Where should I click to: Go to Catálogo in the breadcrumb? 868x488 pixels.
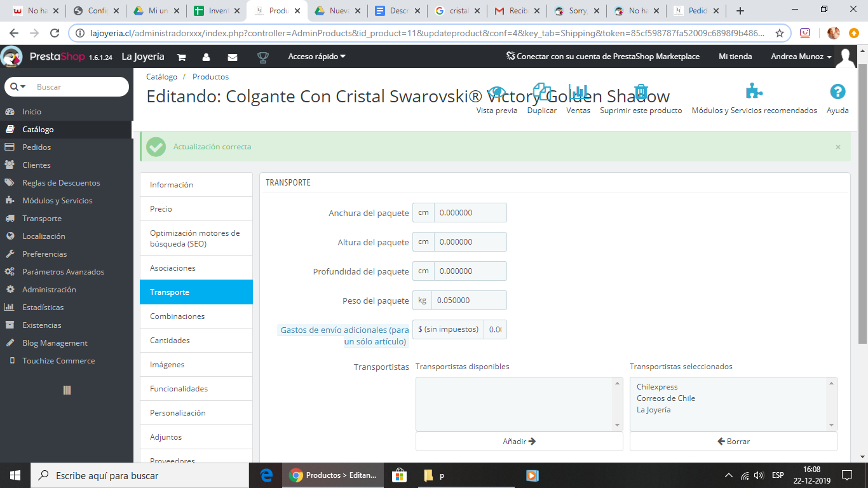pos(162,77)
